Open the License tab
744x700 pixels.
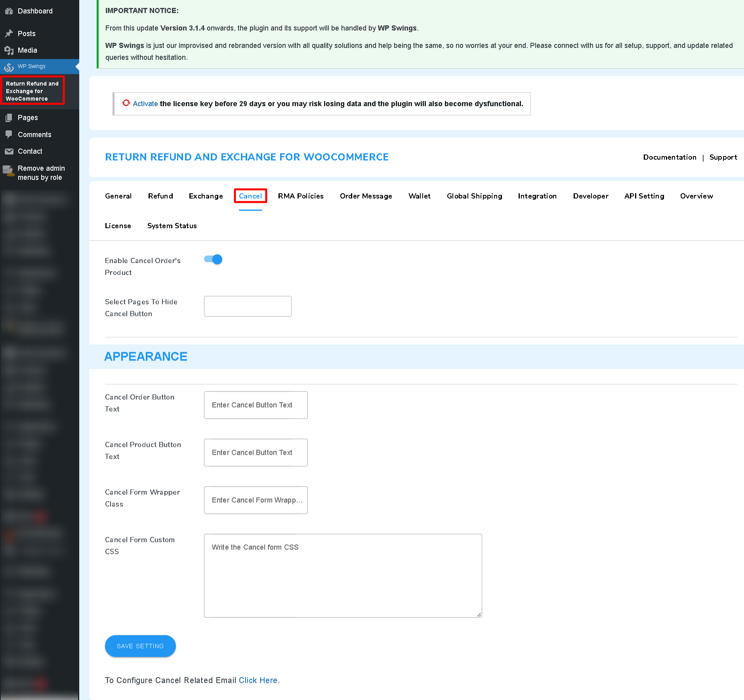pos(118,226)
